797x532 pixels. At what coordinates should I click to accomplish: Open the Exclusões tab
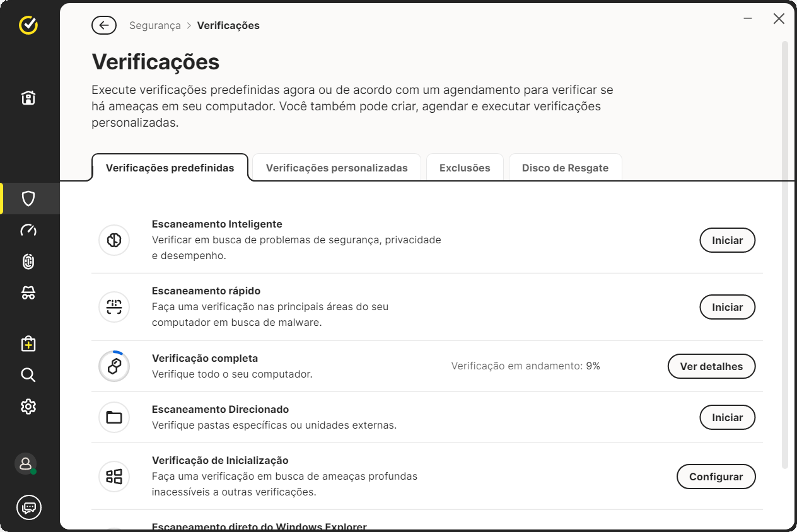pos(465,168)
